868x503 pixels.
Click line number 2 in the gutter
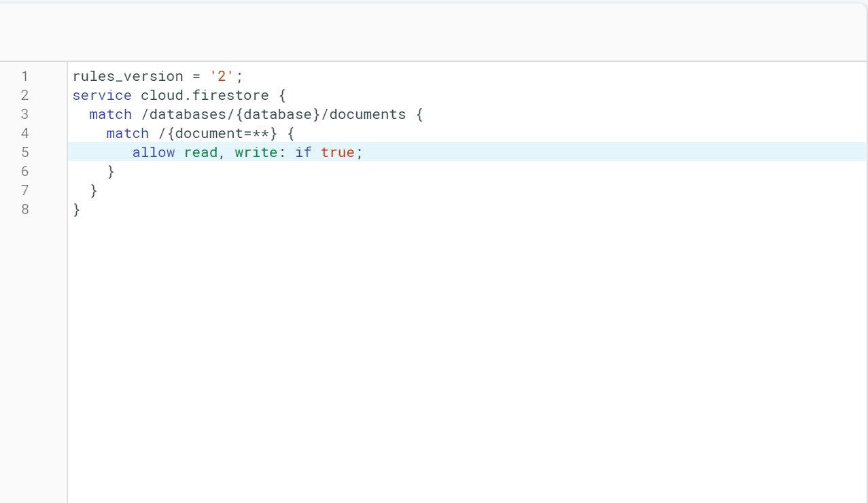(x=25, y=95)
